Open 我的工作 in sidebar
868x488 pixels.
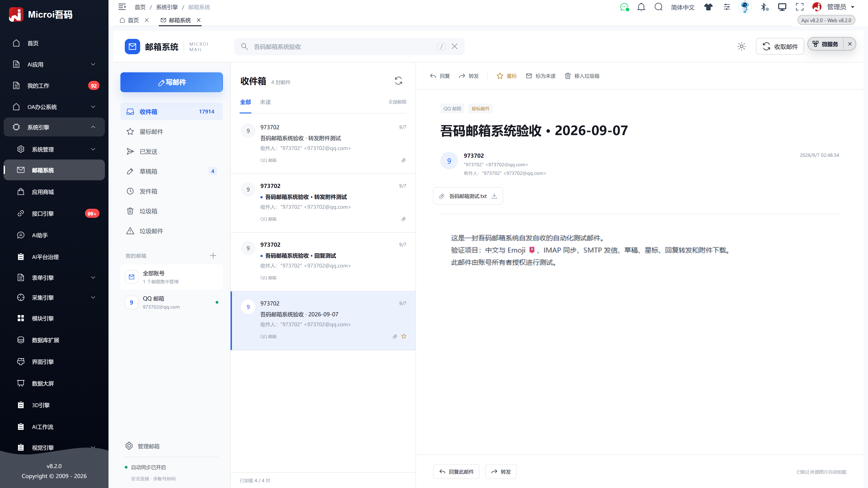click(x=54, y=86)
